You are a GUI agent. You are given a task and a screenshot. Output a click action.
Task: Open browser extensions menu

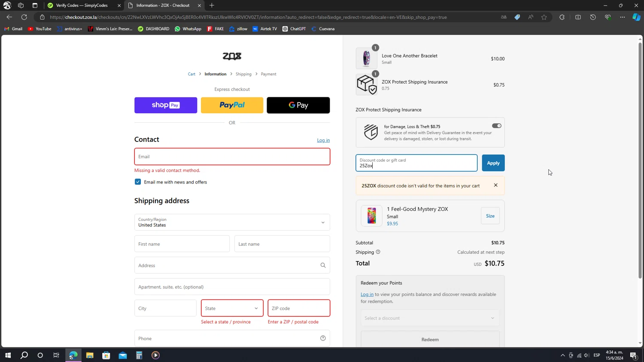(x=562, y=17)
